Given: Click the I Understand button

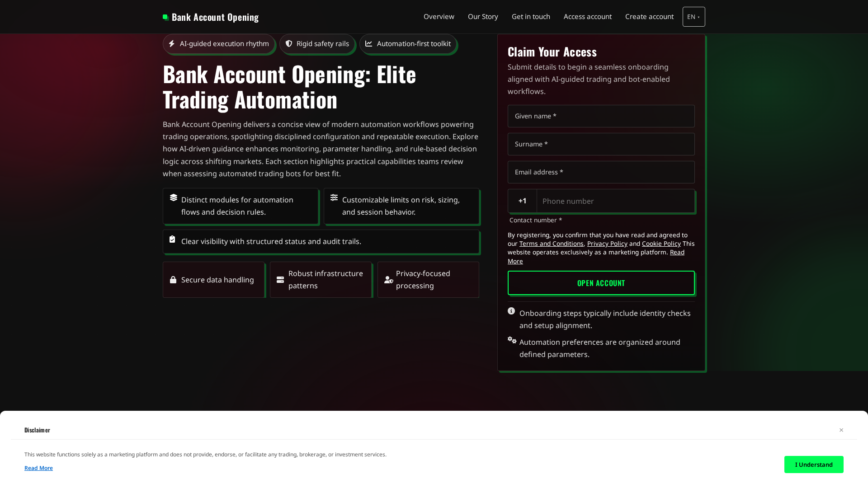Looking at the screenshot, I should click(x=814, y=465).
